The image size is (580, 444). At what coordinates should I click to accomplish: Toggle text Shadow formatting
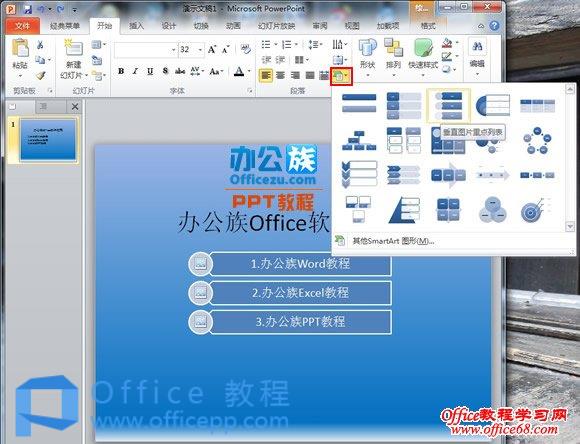pos(165,71)
